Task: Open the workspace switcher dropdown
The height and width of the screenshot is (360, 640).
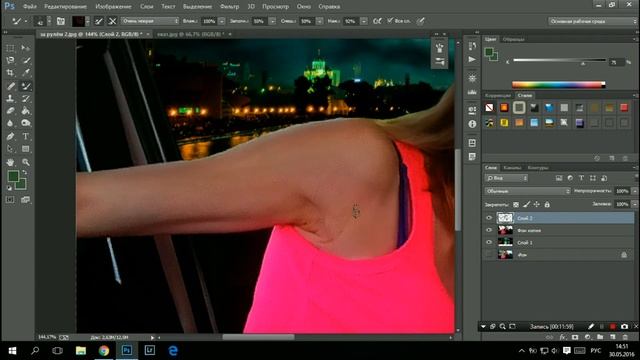Action: (593, 21)
